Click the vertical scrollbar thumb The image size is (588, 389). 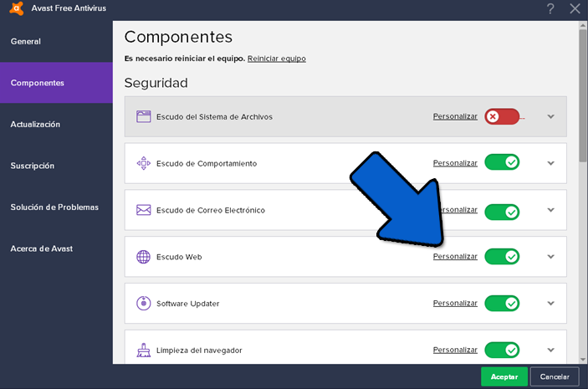583,95
